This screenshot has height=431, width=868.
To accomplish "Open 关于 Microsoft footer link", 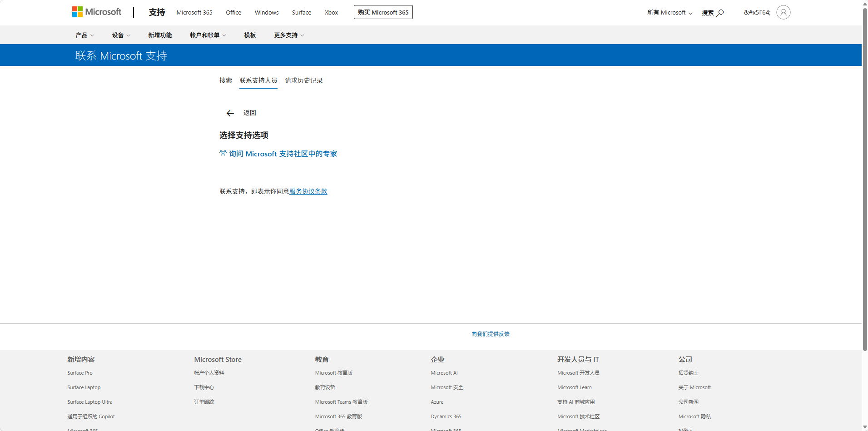I will (694, 387).
